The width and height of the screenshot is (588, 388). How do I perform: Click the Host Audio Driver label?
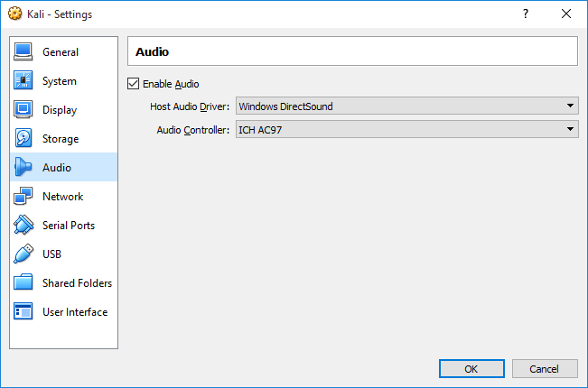coord(190,106)
